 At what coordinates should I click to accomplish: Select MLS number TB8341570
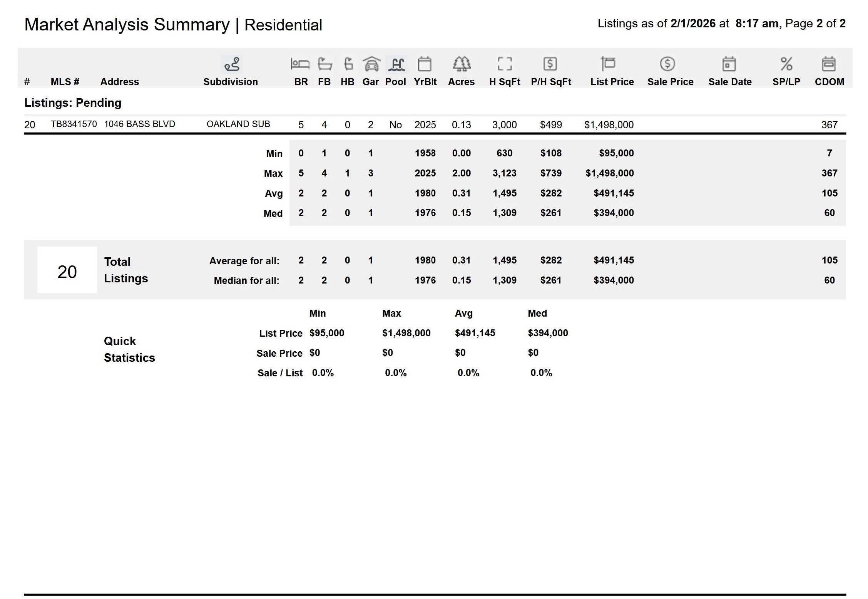[74, 124]
